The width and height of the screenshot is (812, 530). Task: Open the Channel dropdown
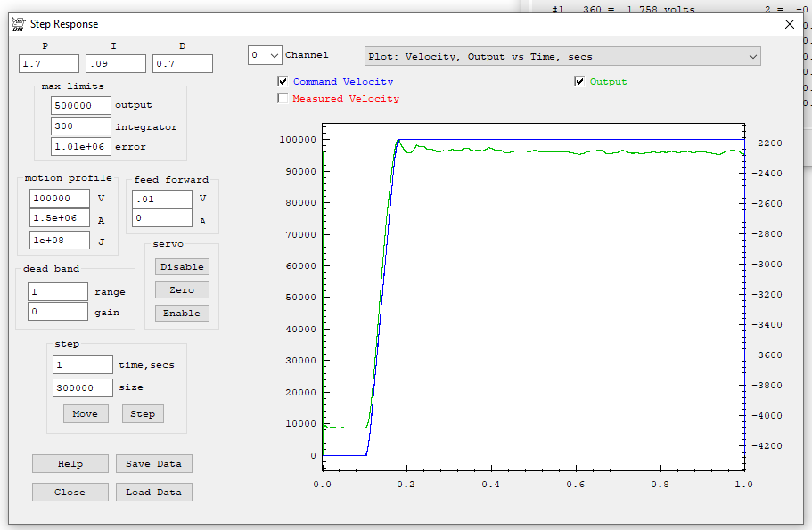click(265, 55)
